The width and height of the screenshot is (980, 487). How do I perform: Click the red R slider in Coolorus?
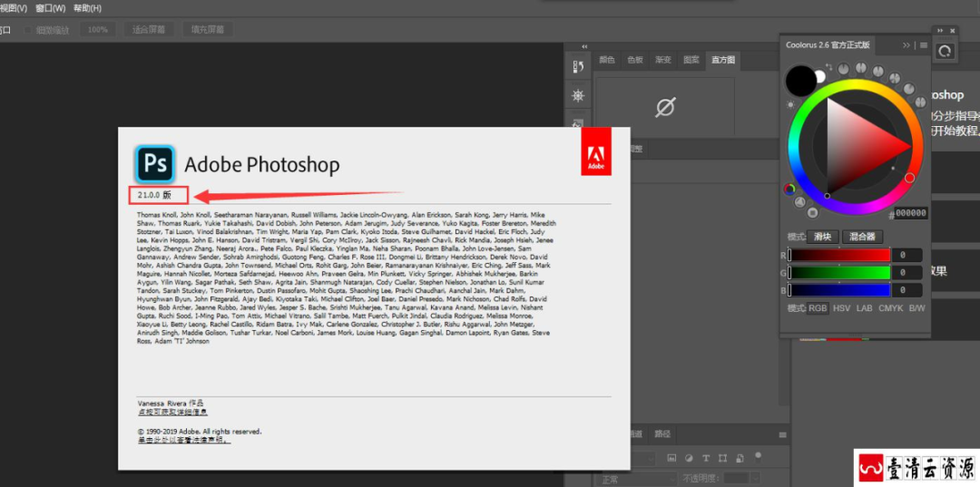click(x=838, y=256)
